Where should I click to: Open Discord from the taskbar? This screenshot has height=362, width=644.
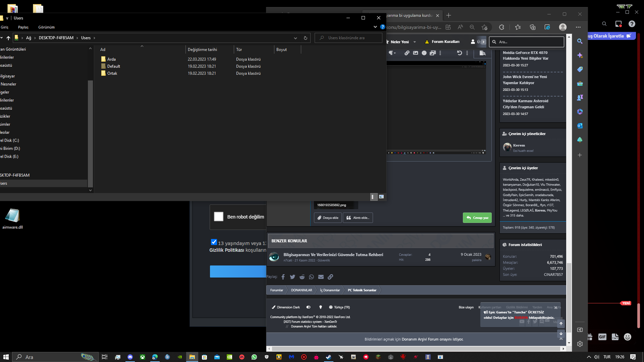(x=130, y=357)
